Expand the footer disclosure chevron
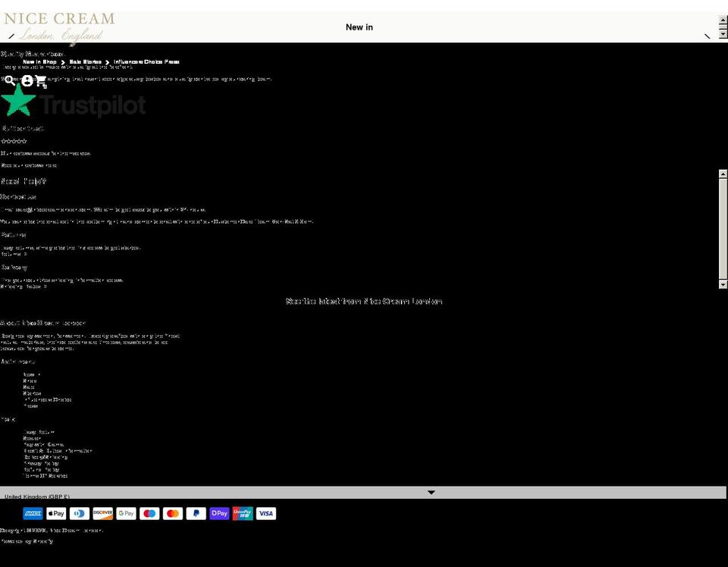The height and width of the screenshot is (567, 728). (431, 492)
